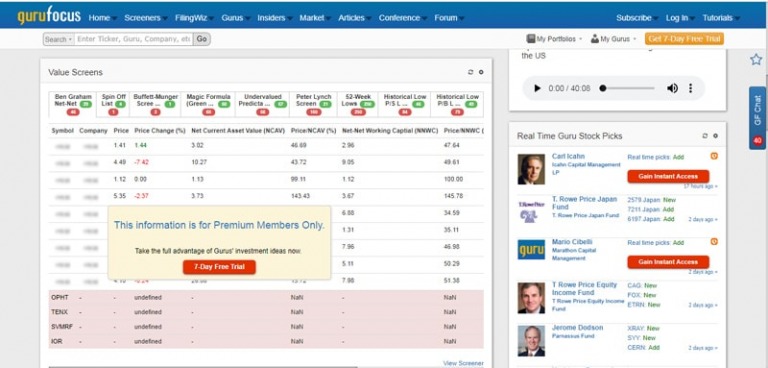Click XRAY stock pick link

coord(635,328)
